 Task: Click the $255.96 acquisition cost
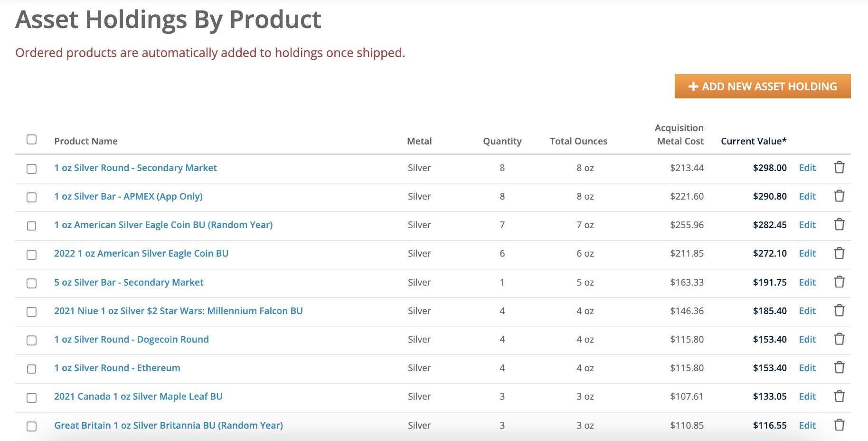click(x=687, y=225)
